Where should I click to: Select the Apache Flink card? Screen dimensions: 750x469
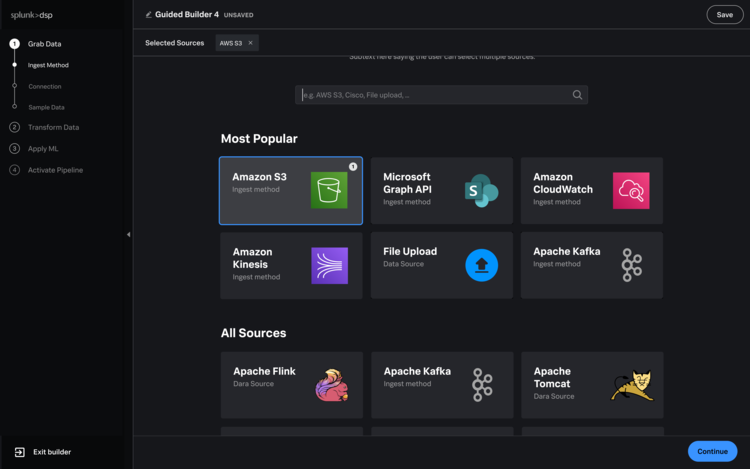tap(292, 385)
